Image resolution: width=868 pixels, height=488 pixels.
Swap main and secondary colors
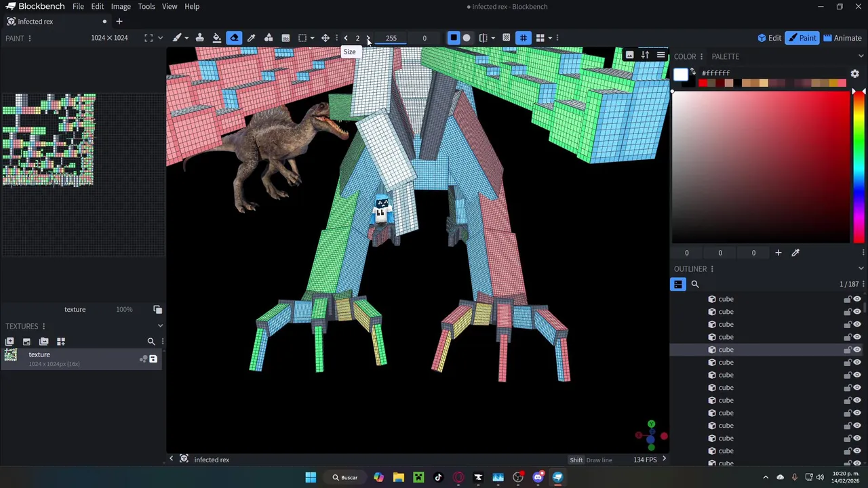point(693,73)
